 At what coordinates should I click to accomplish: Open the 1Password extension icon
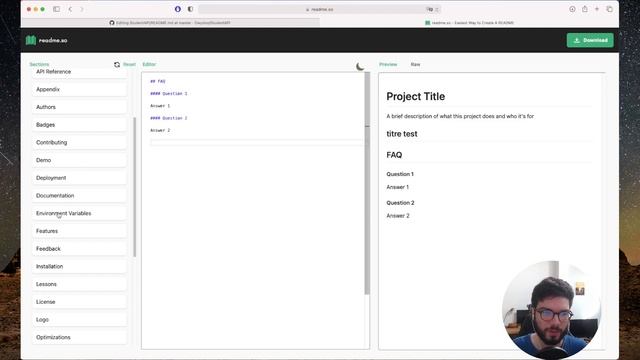(x=178, y=9)
